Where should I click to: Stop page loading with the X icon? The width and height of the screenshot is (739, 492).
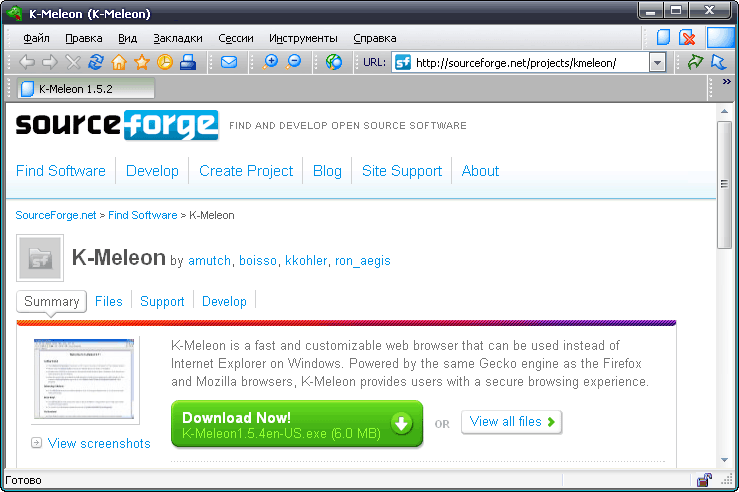73,62
